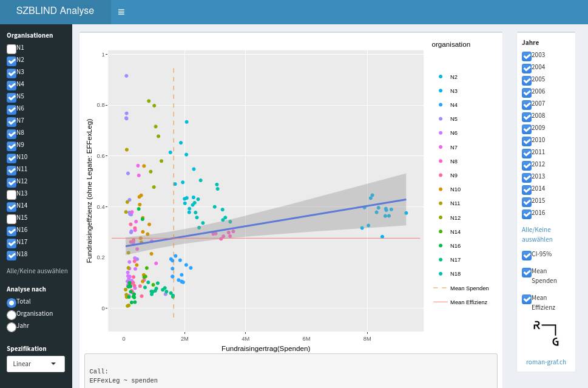Enable organisation N13 checkbox
Viewport: 588px width, 388px height.
11,194
